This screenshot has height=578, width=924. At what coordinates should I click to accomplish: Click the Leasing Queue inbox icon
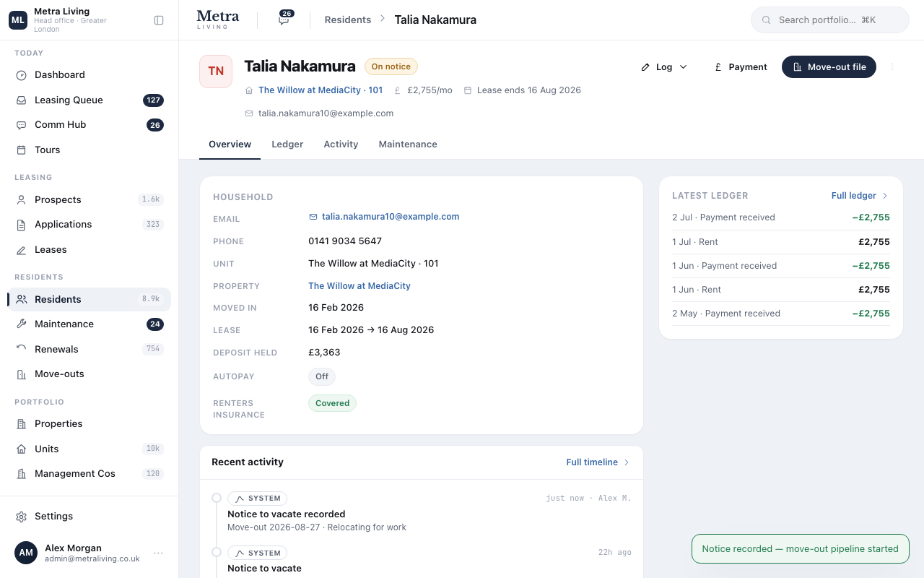coord(22,100)
